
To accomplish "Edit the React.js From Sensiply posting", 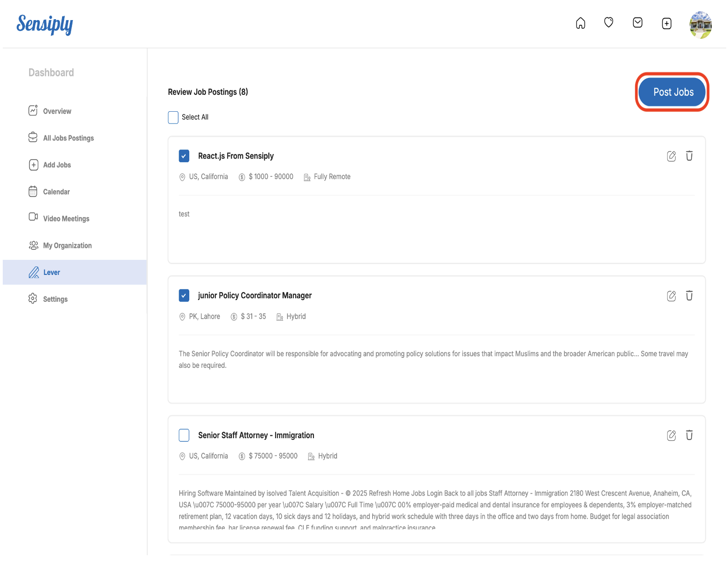I will pyautogui.click(x=671, y=156).
